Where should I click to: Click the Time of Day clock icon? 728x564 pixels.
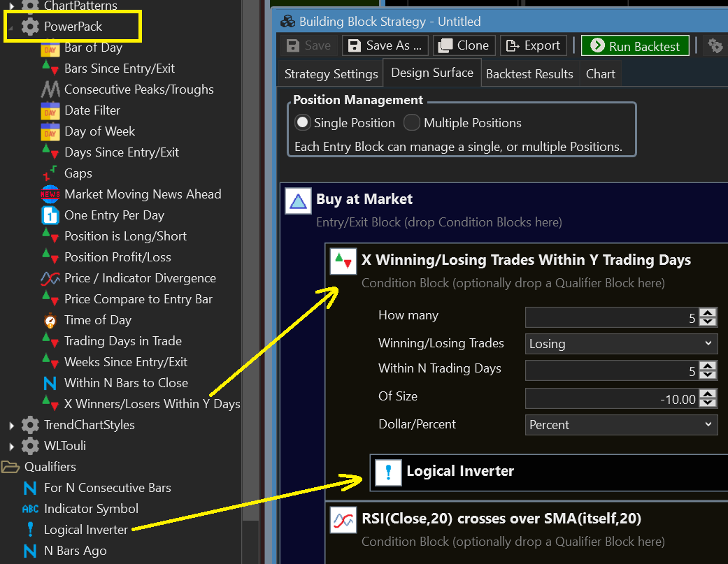tap(50, 320)
